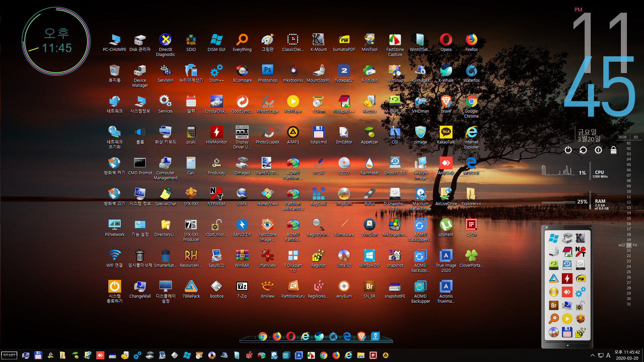Screen dimensions: 644x362
Task: Open UltraISO desktop icon
Action: [x=344, y=258]
